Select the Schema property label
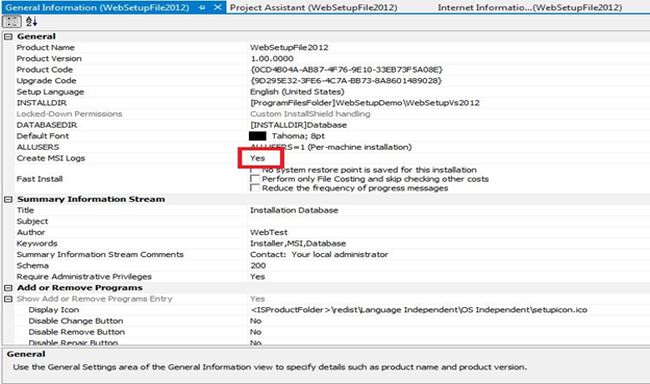This screenshot has width=650, height=384. coord(33,265)
